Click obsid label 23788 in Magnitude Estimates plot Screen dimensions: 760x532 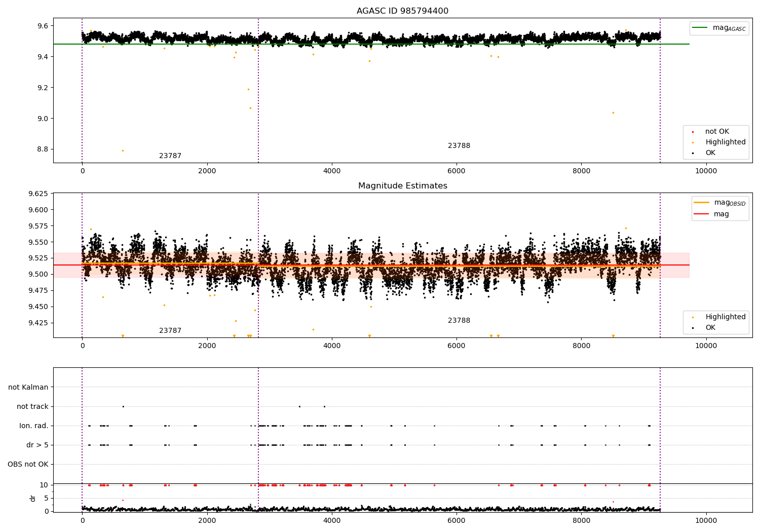(459, 321)
